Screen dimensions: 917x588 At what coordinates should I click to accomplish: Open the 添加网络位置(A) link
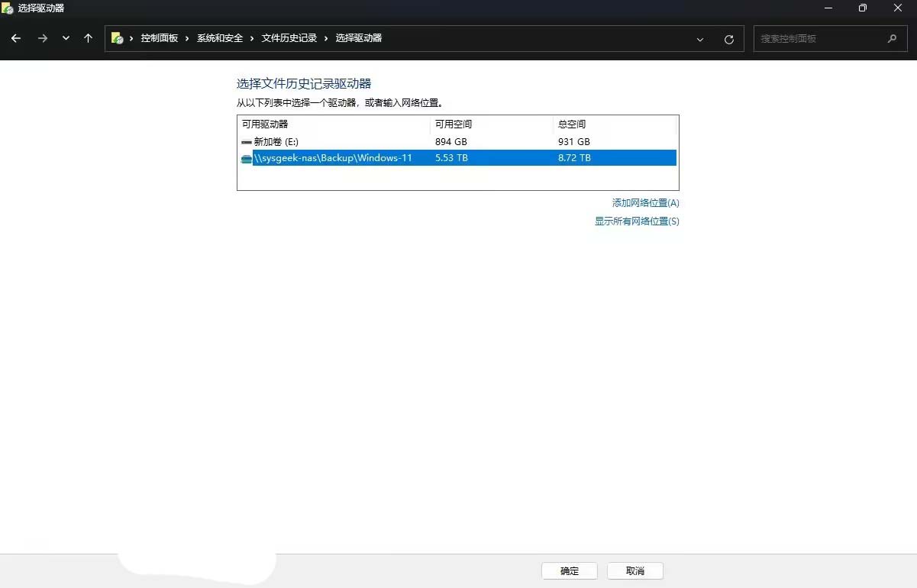pyautogui.click(x=645, y=203)
